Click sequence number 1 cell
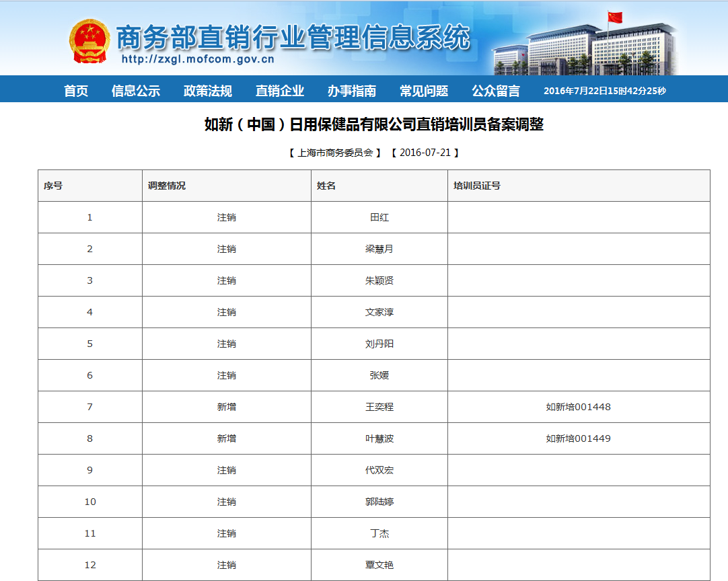 pos(90,217)
